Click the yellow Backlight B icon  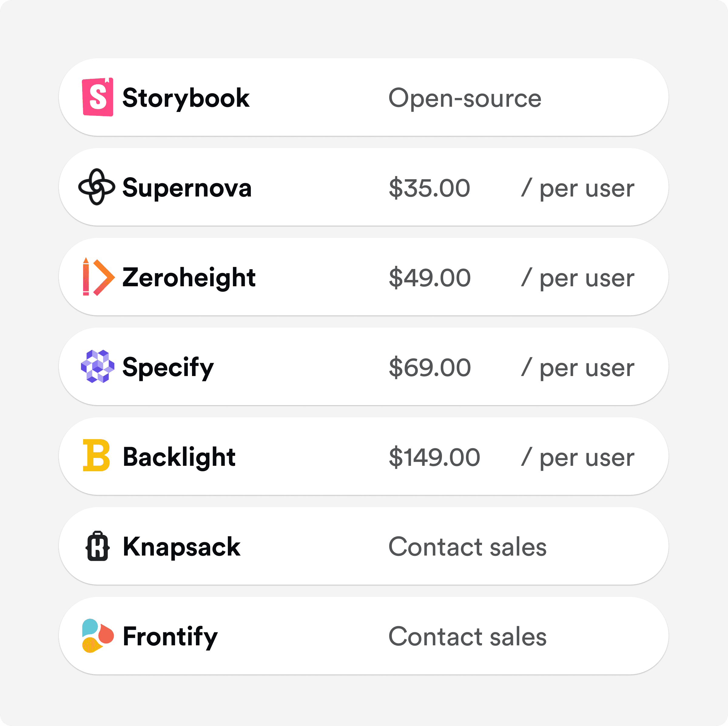pos(96,455)
